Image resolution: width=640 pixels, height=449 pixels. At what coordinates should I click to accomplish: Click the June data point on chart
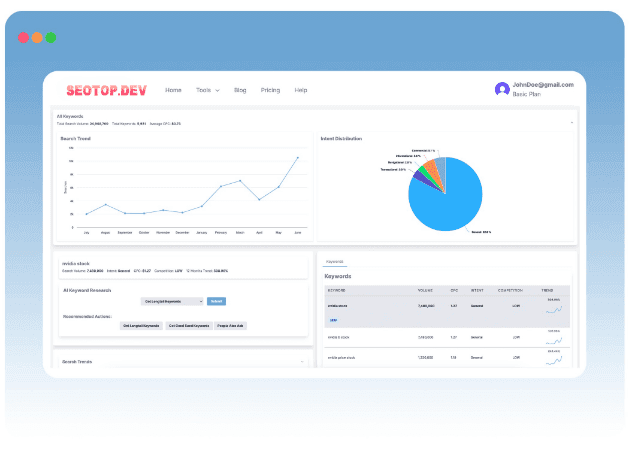(x=298, y=157)
